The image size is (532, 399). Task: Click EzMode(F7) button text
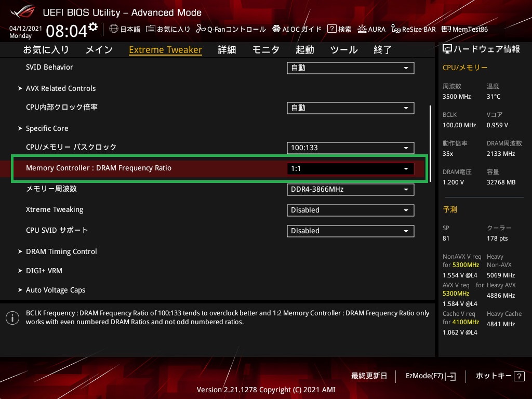coord(424,376)
